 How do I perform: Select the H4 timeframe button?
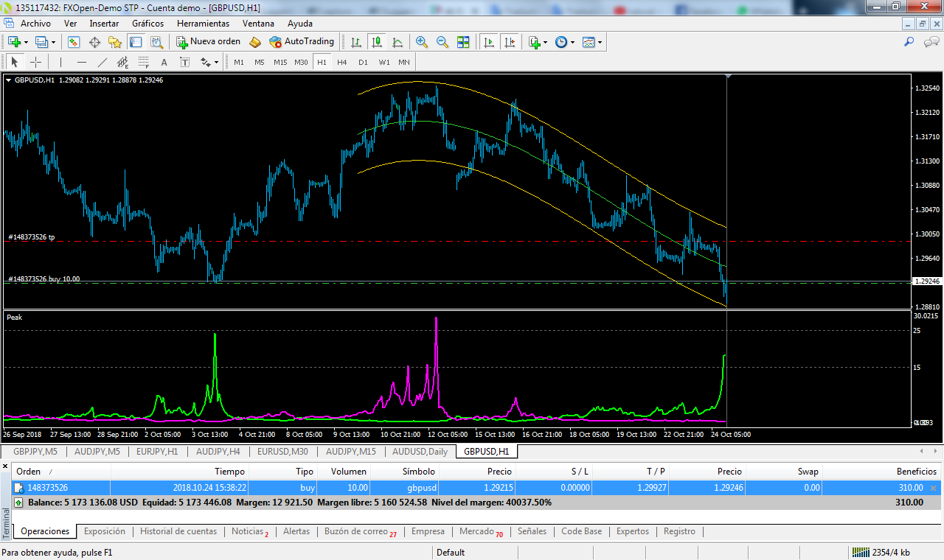pyautogui.click(x=342, y=62)
